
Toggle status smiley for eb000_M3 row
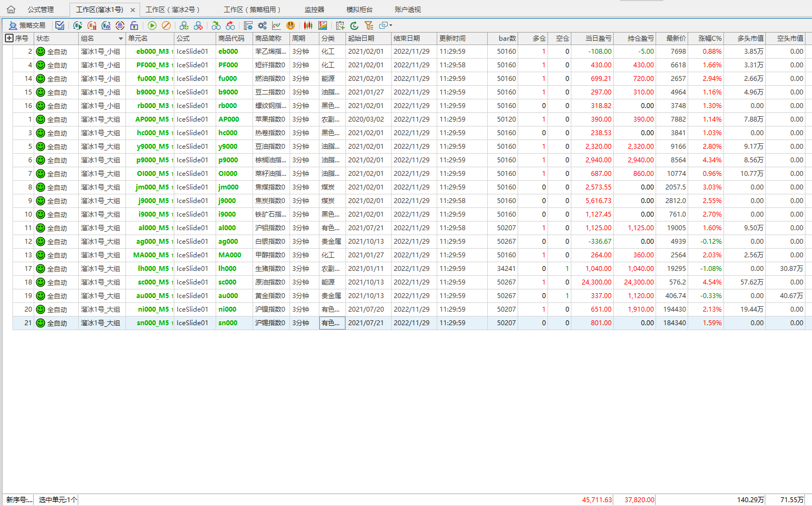click(40, 52)
